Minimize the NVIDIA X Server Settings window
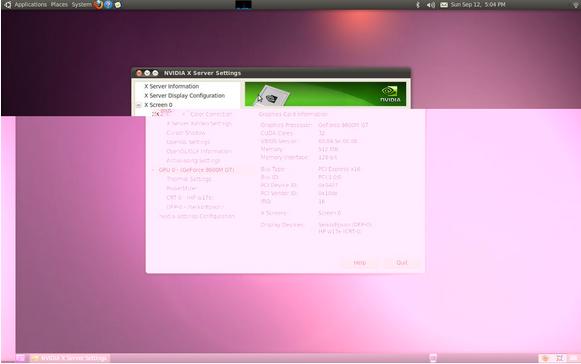The height and width of the screenshot is (364, 581). [147, 73]
